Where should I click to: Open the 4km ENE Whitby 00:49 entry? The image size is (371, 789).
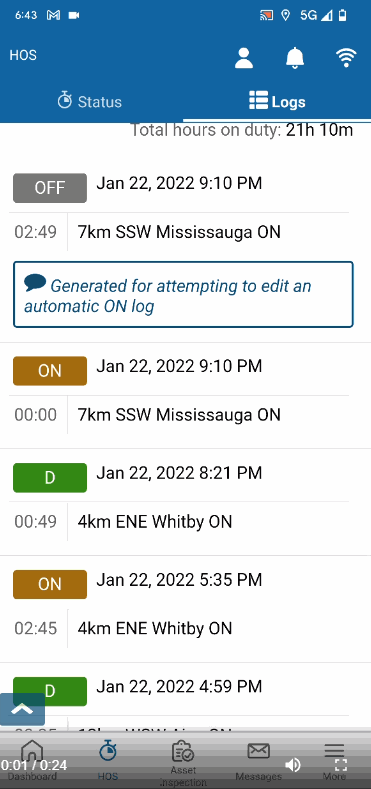pos(179,522)
